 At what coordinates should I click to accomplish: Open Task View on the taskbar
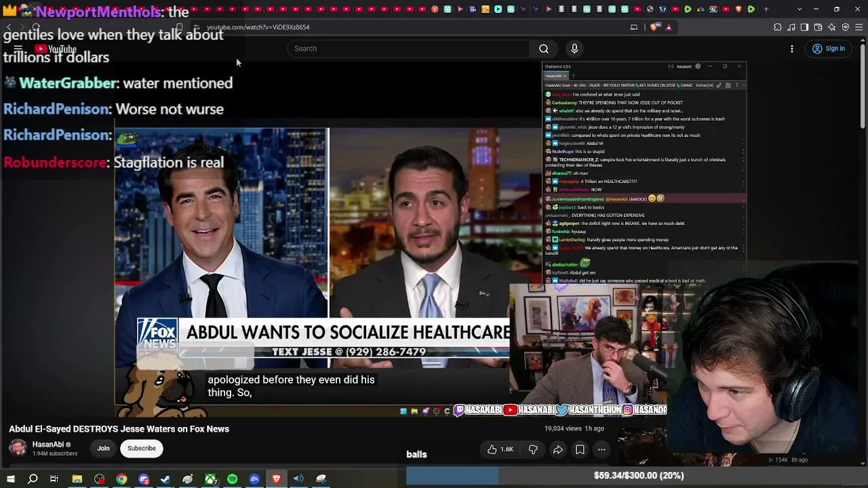54,479
